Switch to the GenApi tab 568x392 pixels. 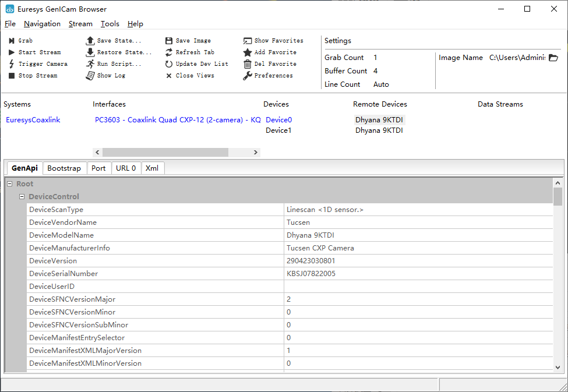click(x=24, y=168)
